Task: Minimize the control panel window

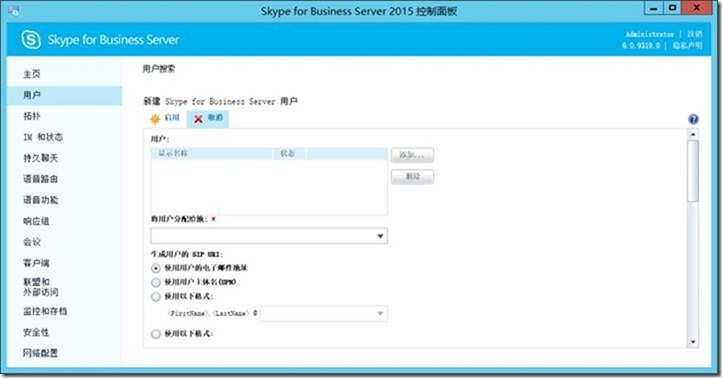Action: coord(653,8)
